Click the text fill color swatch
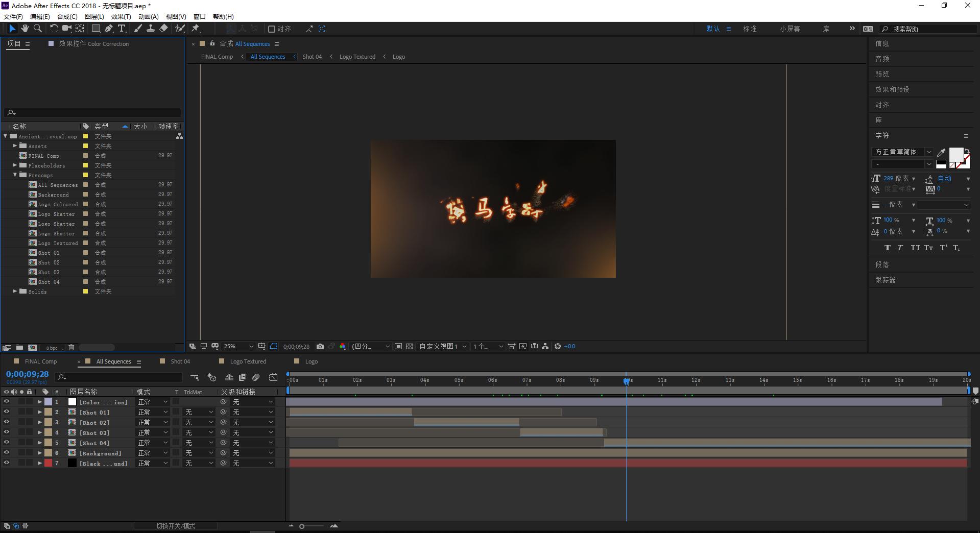 click(x=955, y=154)
